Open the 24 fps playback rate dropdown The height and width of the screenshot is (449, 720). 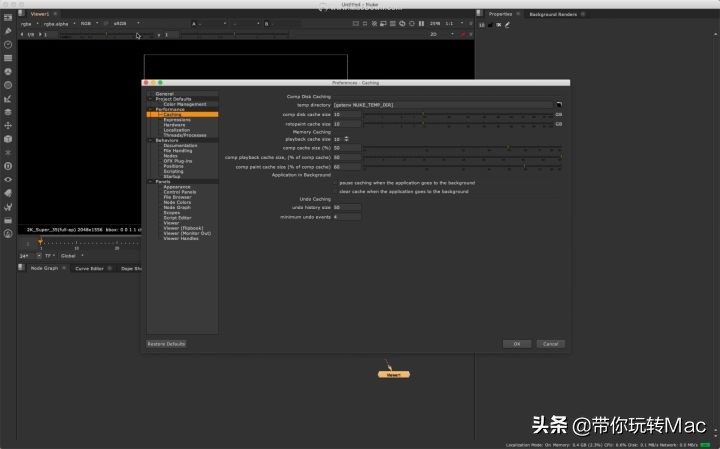click(30, 256)
